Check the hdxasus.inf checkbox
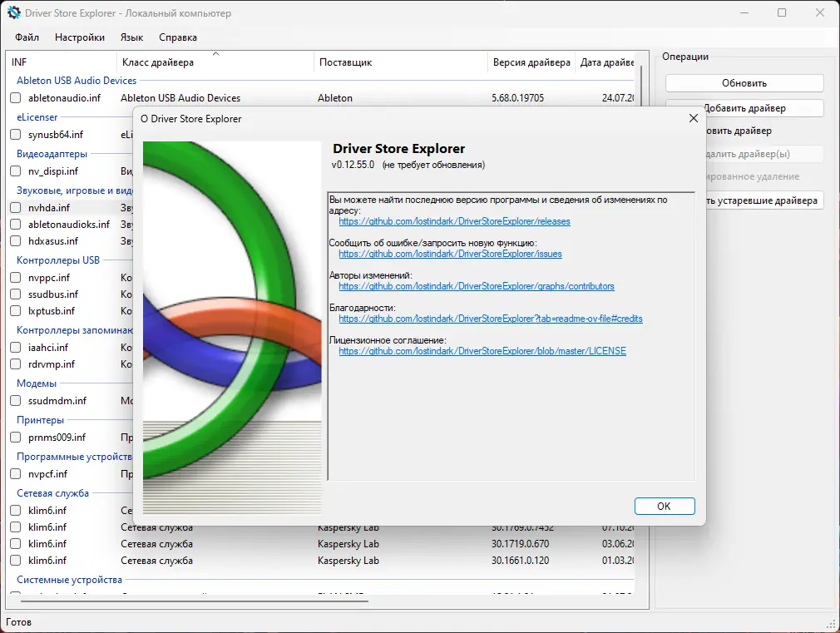This screenshot has height=633, width=840. click(16, 240)
